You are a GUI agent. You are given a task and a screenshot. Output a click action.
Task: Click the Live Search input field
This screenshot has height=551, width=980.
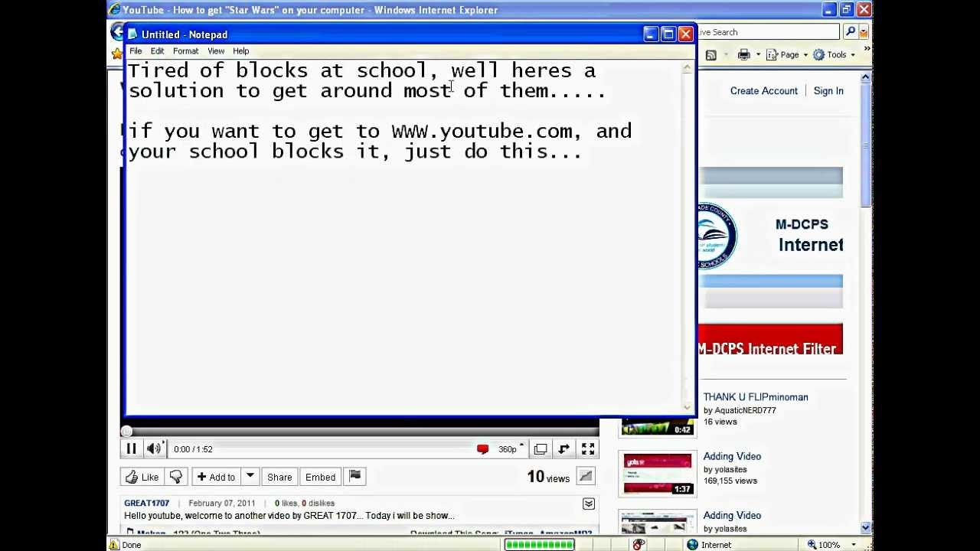(768, 32)
